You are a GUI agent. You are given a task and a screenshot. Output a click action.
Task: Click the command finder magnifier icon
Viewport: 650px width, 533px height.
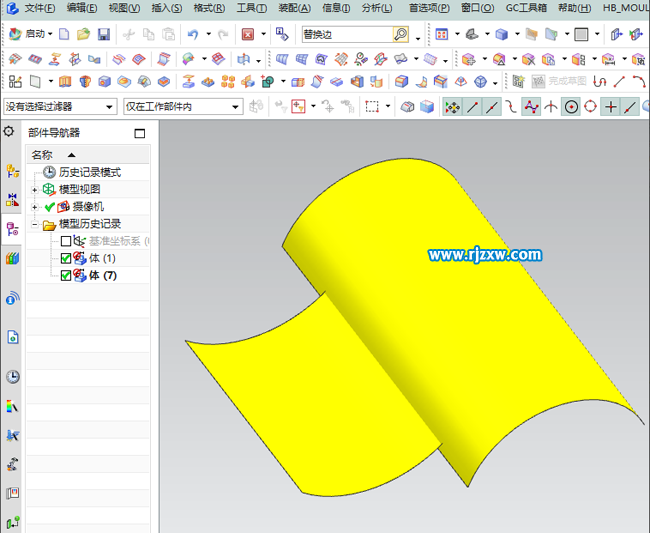pos(400,34)
